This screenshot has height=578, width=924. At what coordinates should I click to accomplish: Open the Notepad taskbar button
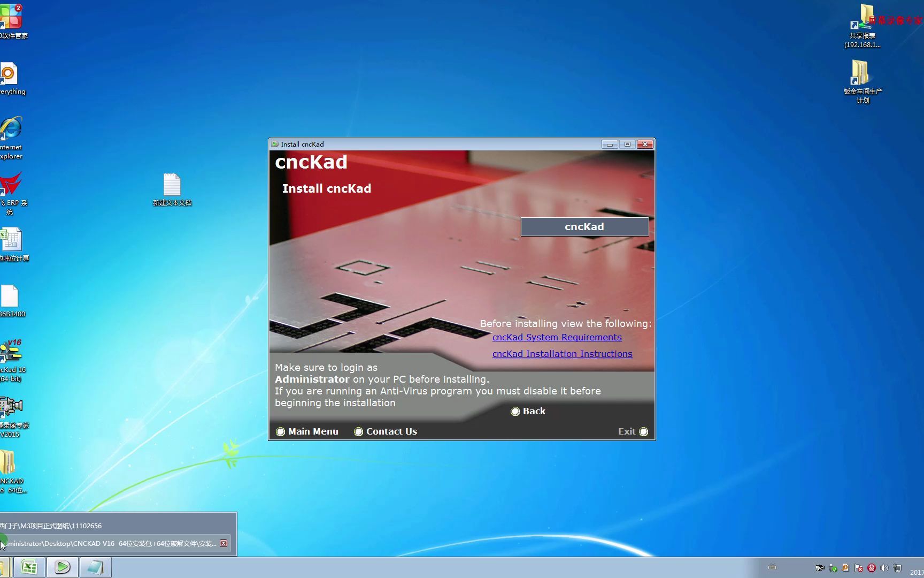[96, 567]
